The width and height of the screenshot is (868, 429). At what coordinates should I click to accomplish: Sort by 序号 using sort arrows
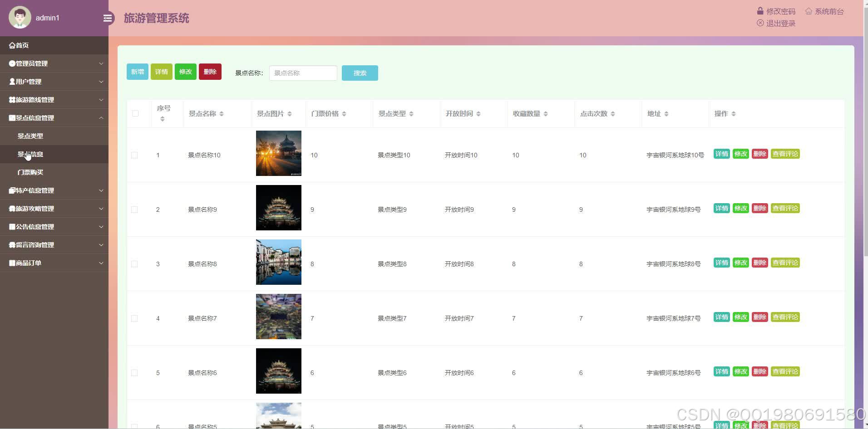(162, 119)
